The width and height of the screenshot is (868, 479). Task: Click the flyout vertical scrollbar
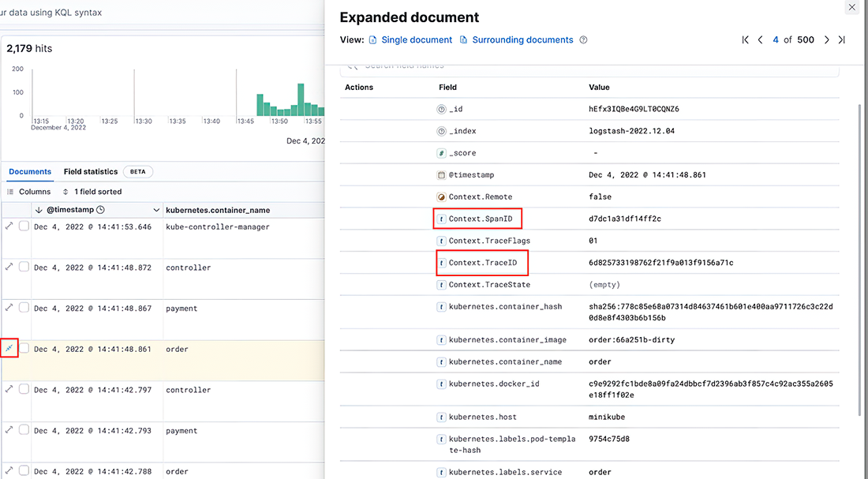859,260
